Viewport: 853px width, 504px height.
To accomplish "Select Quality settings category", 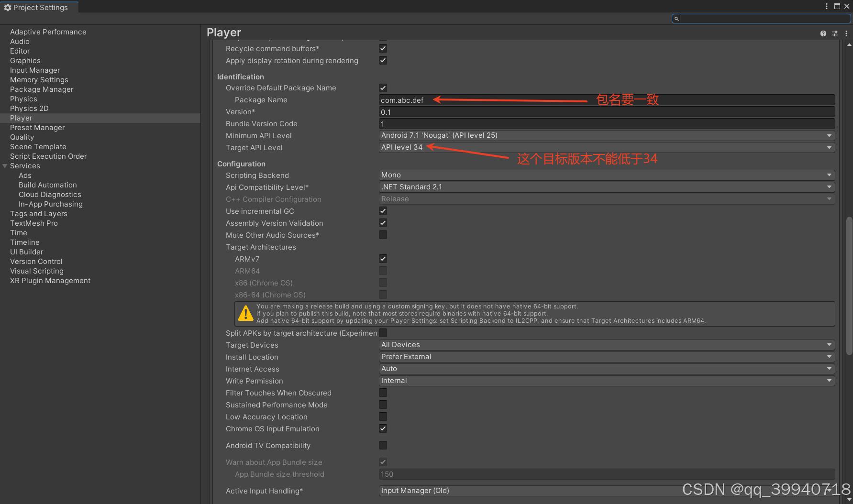I will point(22,137).
